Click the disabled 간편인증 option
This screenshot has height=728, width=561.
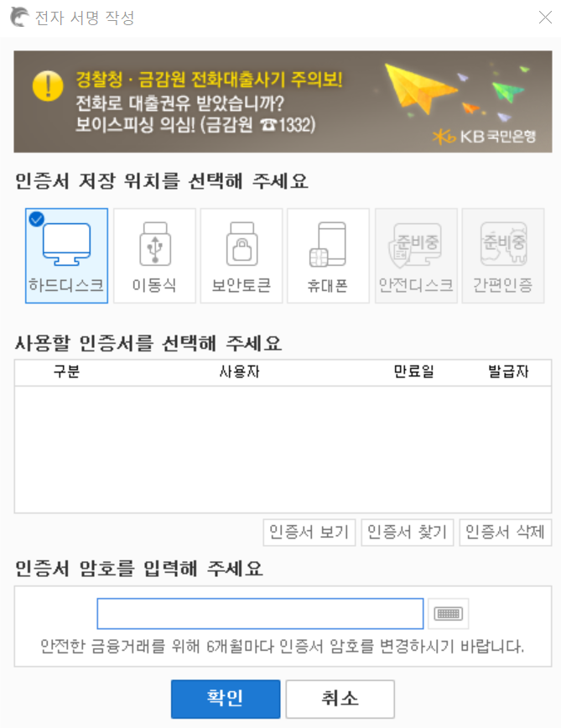503,255
